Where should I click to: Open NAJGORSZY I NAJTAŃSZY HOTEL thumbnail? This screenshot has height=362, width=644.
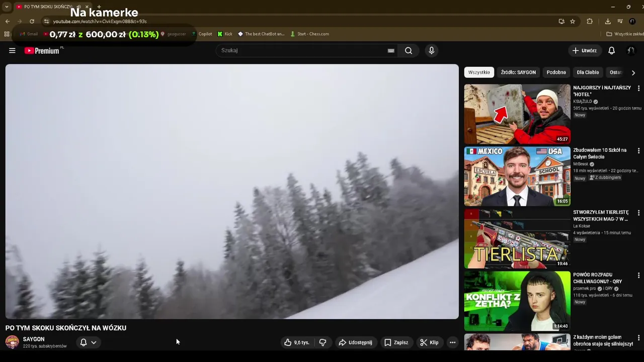pos(517,114)
